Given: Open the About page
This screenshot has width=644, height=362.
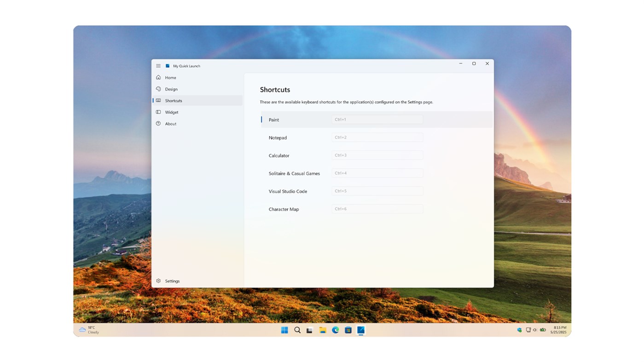Looking at the screenshot, I should [171, 123].
